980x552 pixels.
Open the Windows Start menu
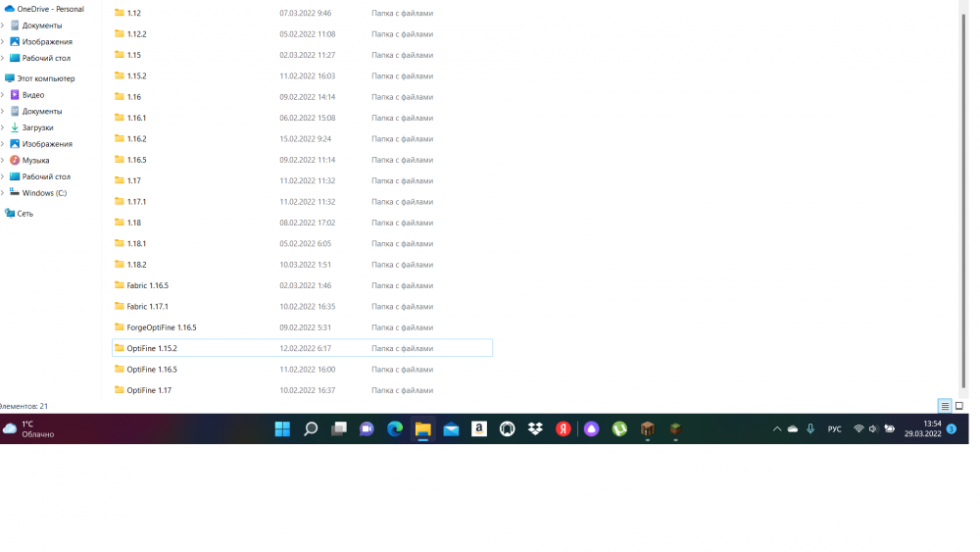pos(282,428)
